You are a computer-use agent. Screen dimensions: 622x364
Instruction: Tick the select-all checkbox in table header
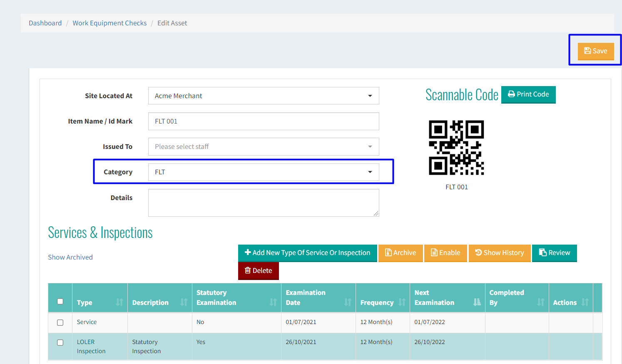[x=60, y=302]
